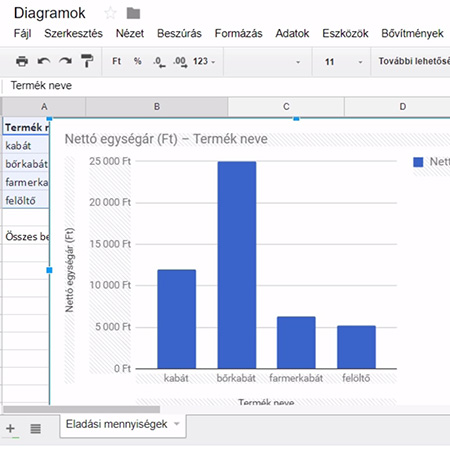Open the Beszúrás menu

click(x=179, y=33)
